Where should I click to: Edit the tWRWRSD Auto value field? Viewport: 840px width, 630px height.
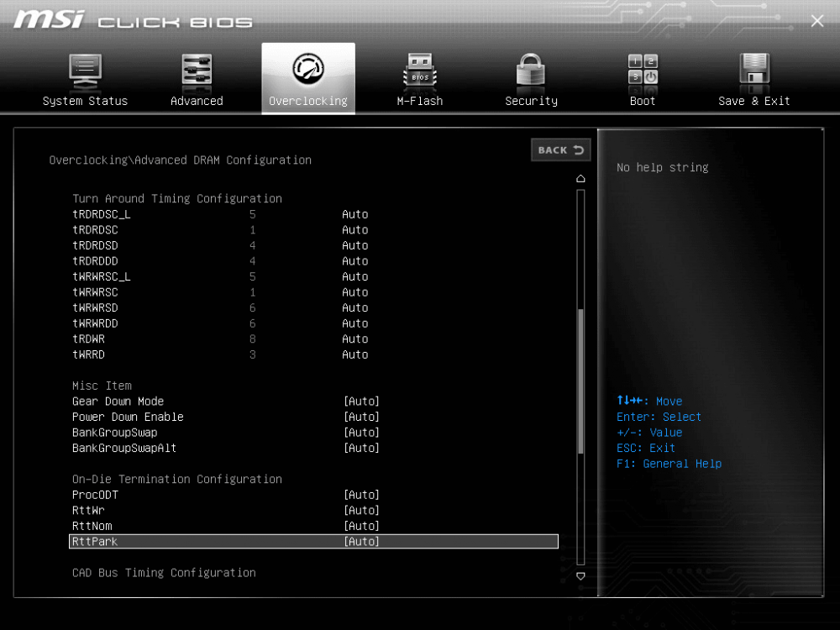coord(355,307)
